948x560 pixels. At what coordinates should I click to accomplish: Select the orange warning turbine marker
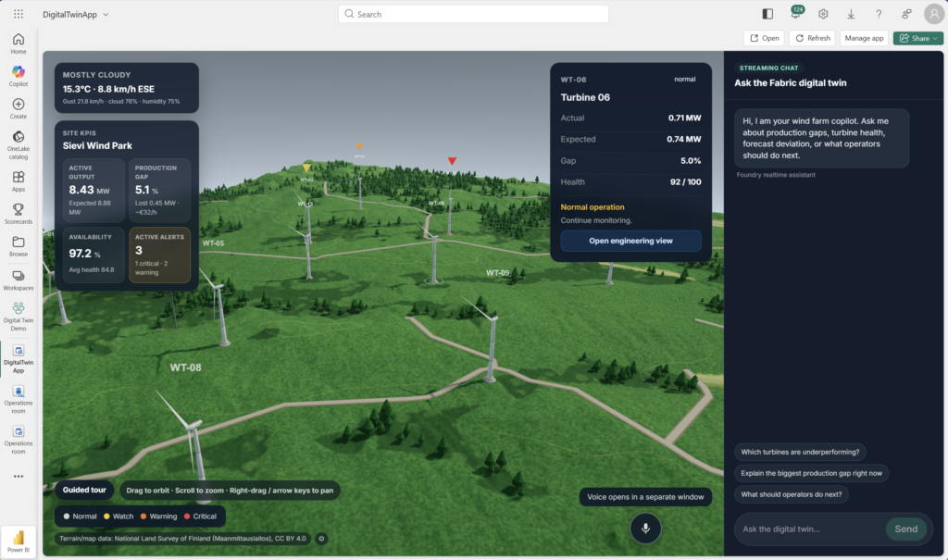click(360, 146)
